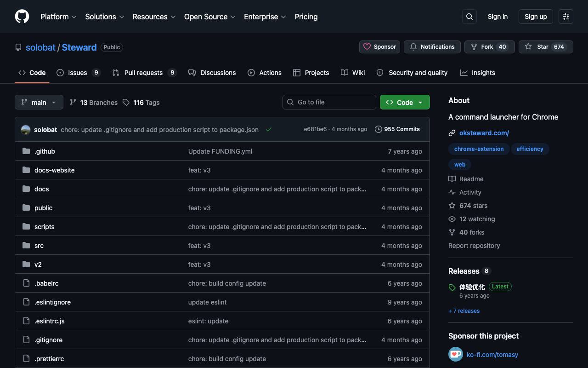588x368 pixels.
Task: Open the Insights tab
Action: [478, 73]
